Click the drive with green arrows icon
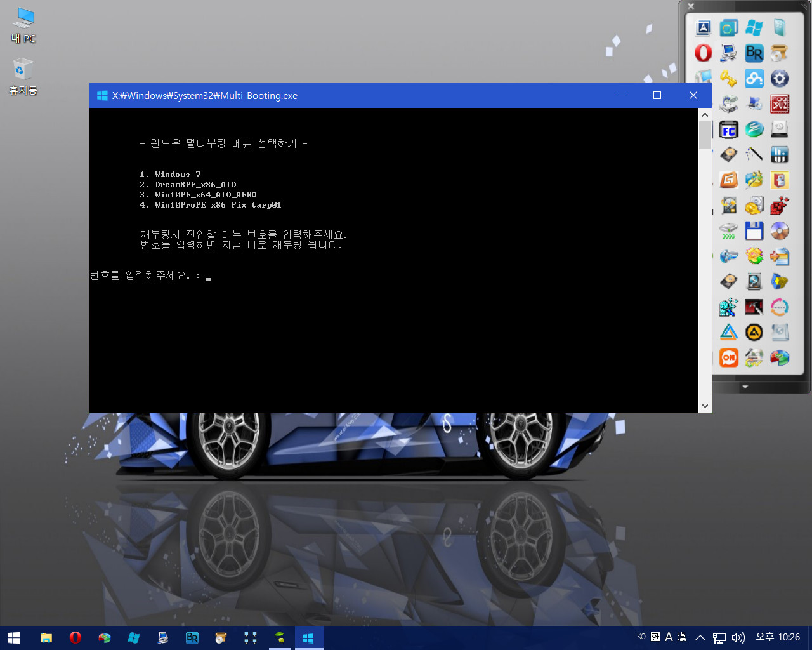This screenshot has height=650, width=812. [729, 230]
